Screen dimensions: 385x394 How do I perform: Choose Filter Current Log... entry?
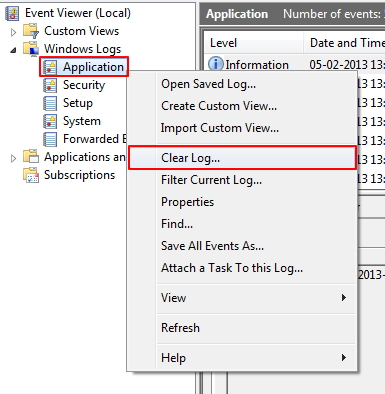tap(242, 180)
